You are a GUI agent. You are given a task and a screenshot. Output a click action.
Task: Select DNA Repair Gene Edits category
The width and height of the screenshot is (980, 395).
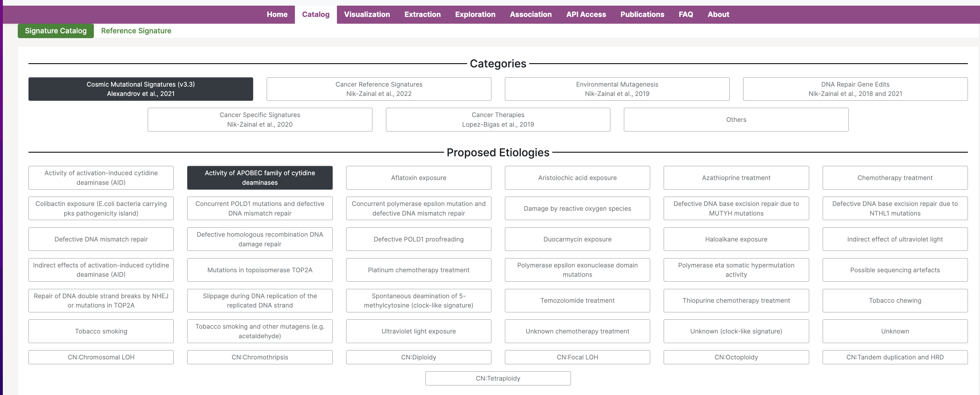point(855,89)
